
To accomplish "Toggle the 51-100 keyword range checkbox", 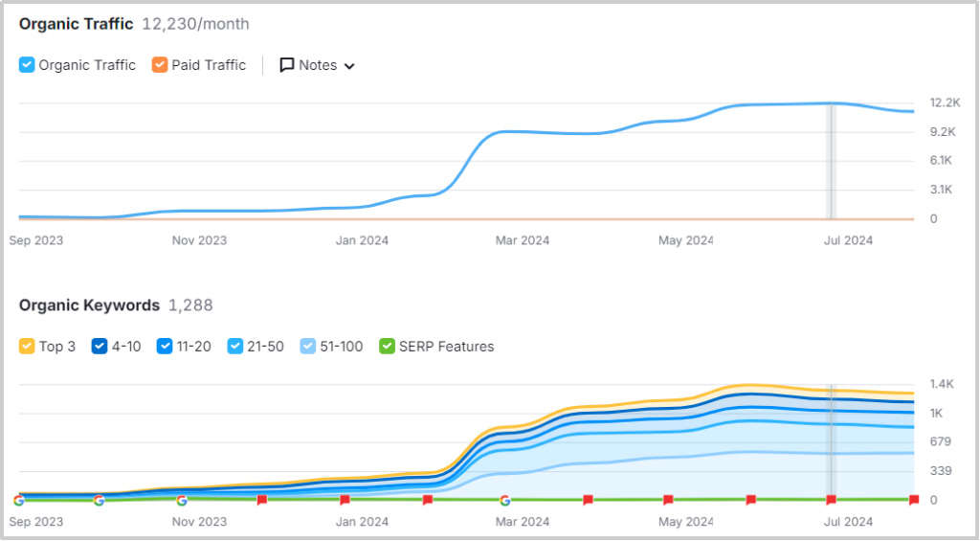I will coord(307,346).
